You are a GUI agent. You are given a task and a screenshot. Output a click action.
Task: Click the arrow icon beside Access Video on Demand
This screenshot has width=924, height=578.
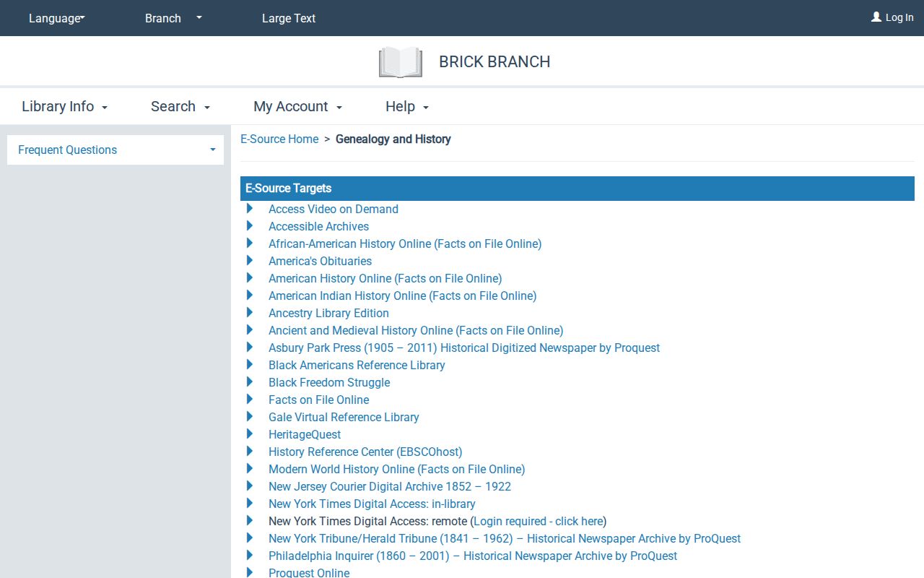(x=250, y=208)
